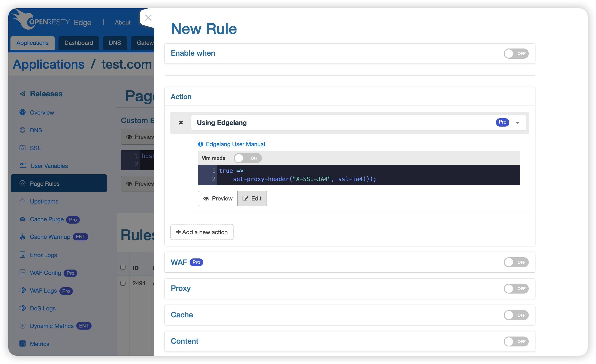
Task: Expand the WAF section toggle
Action: click(516, 262)
